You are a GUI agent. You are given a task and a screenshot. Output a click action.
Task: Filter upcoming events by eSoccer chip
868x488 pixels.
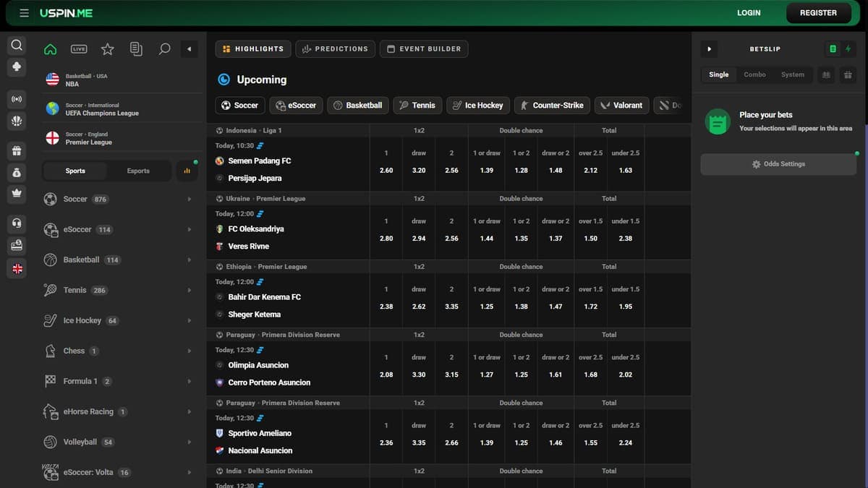tap(296, 106)
